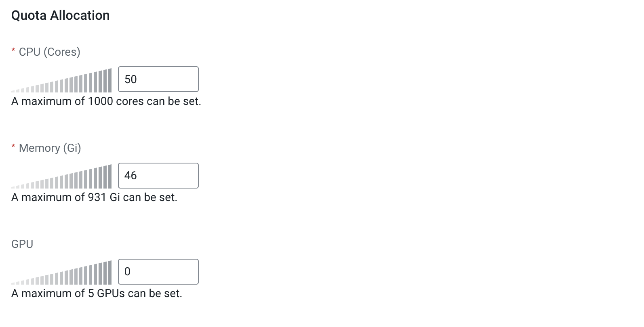Set GPU slider to its shortest bar

pyautogui.click(x=13, y=283)
